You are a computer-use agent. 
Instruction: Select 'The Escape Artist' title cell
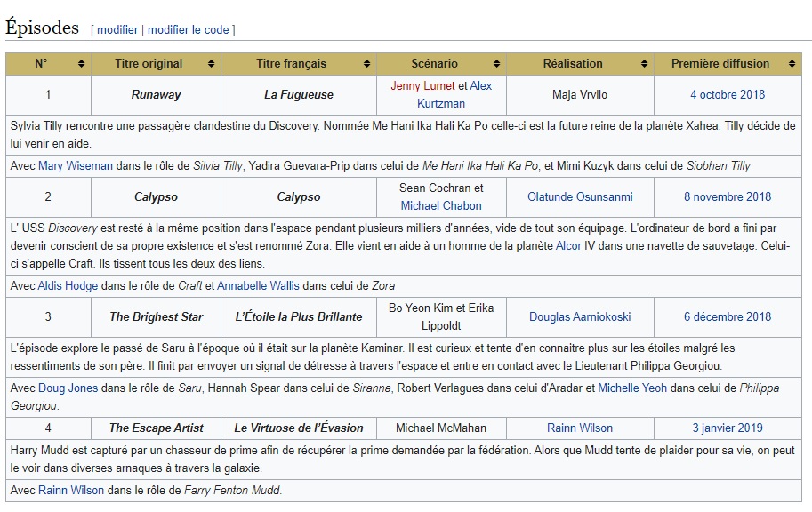tap(156, 428)
